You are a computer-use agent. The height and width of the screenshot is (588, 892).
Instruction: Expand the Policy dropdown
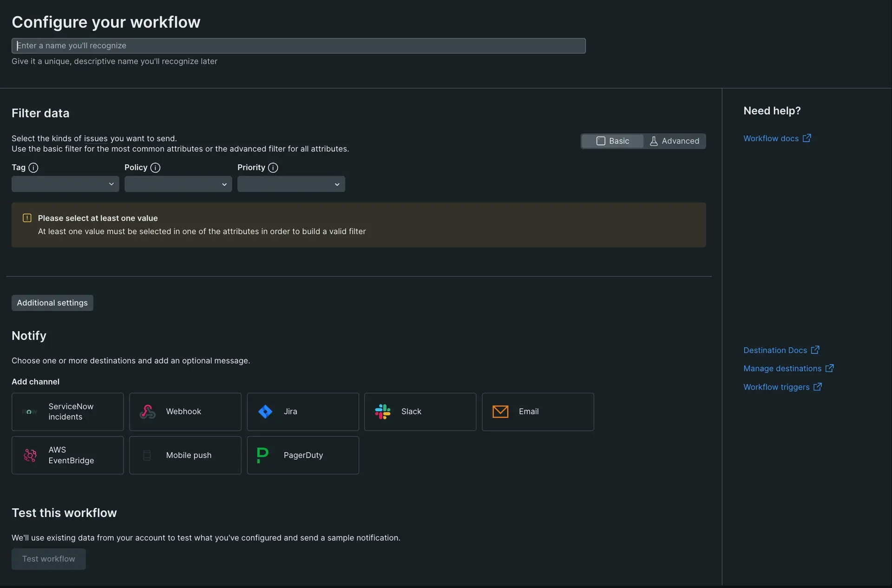pos(178,184)
